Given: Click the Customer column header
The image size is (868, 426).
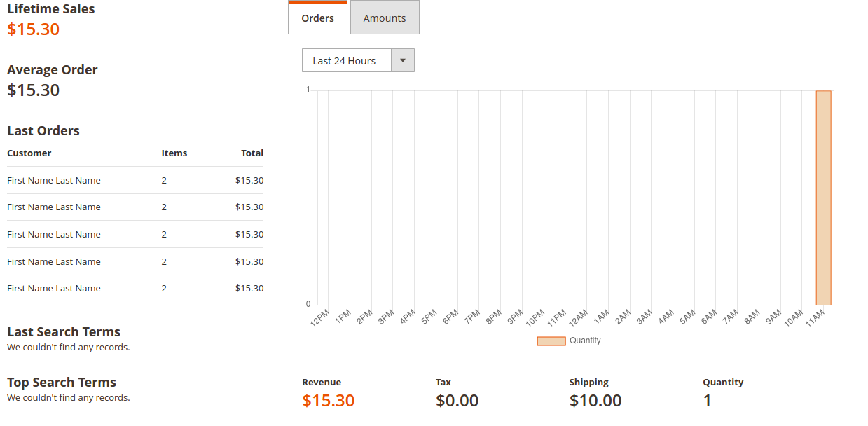Looking at the screenshot, I should pos(29,153).
